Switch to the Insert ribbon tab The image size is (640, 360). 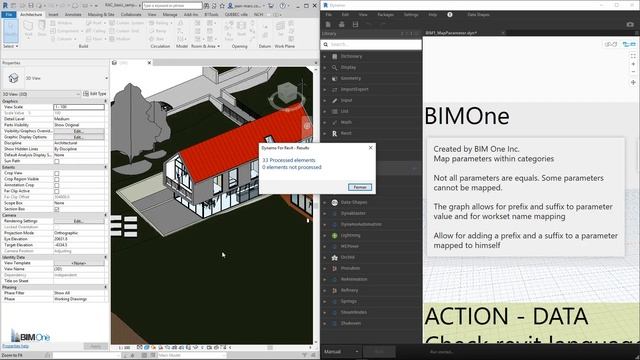point(53,14)
